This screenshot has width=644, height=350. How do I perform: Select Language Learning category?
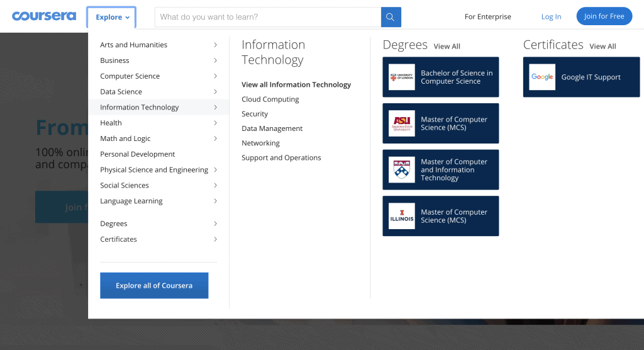(x=131, y=201)
